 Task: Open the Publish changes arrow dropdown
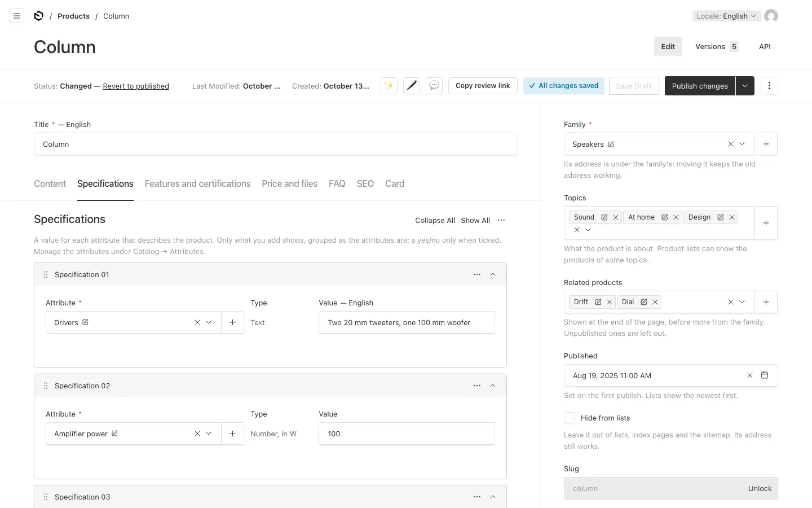tap(745, 86)
